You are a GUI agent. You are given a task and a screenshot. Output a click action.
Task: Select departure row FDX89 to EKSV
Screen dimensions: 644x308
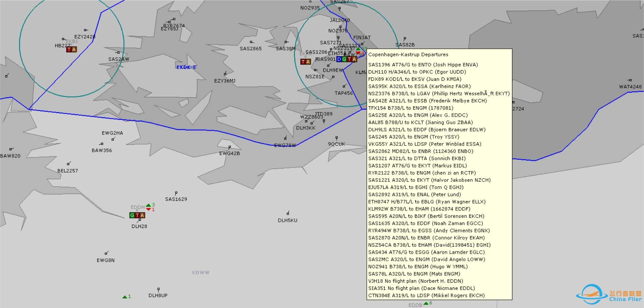[415, 79]
